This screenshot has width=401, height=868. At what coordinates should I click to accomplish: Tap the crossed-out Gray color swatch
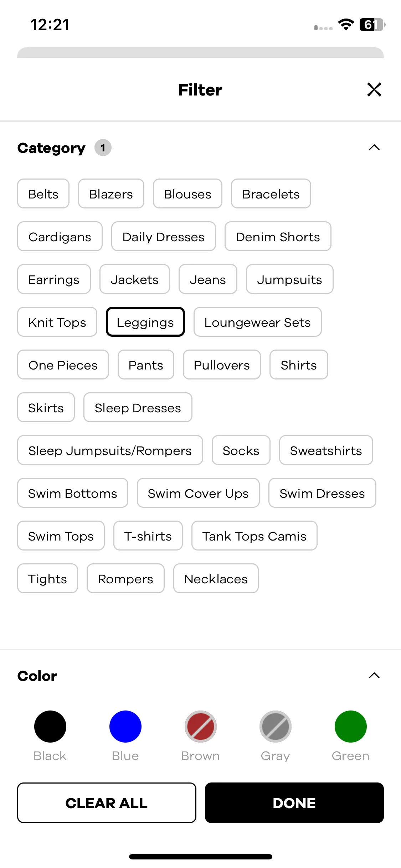pos(276,727)
